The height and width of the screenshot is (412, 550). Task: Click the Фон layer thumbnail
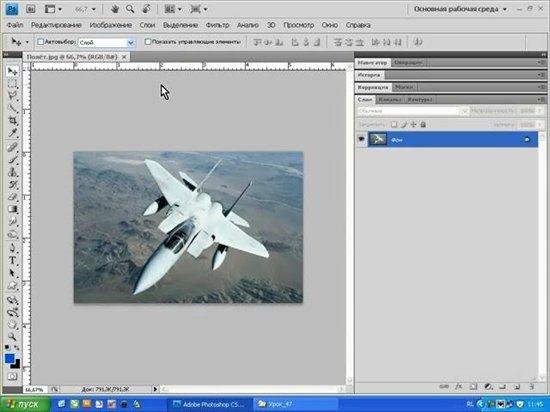tap(377, 139)
